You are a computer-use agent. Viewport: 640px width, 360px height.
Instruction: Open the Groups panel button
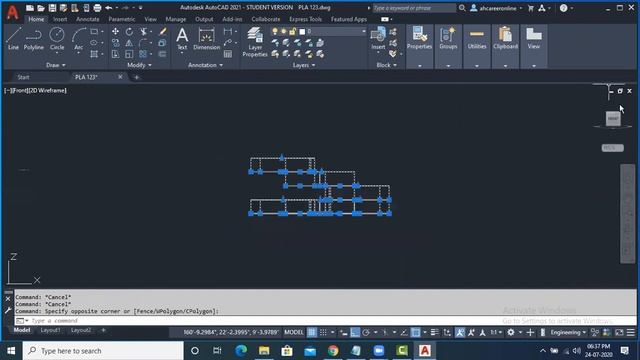[448, 46]
